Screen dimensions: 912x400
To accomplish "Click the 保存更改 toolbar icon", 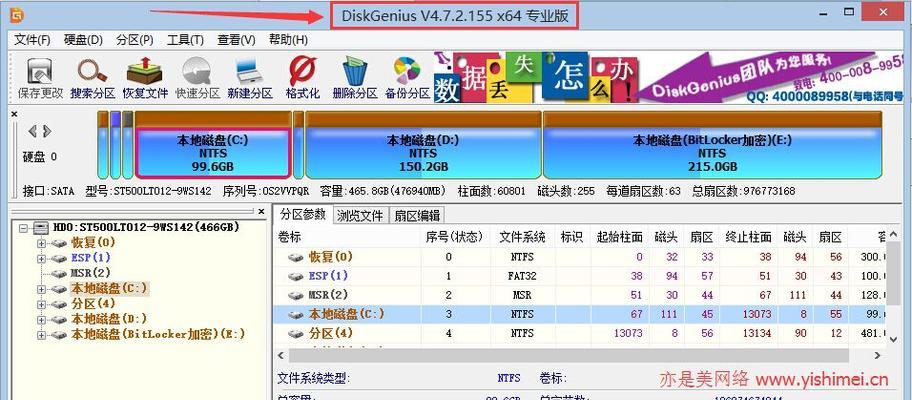I will (x=40, y=78).
